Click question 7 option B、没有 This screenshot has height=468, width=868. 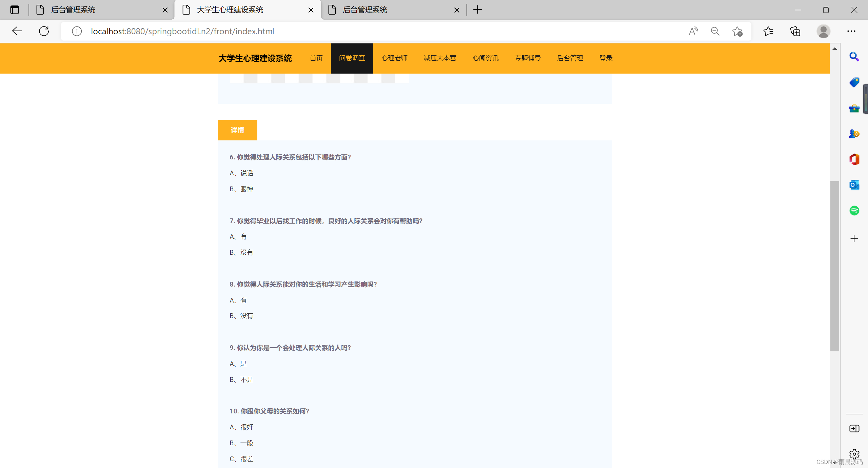point(241,253)
